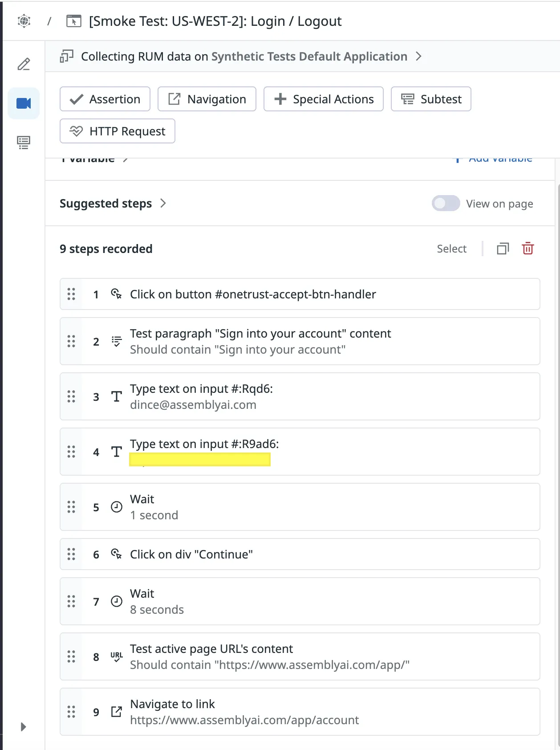Click the Datadog globe icon at top left
Image resolution: width=560 pixels, height=750 pixels.
[x=24, y=21]
